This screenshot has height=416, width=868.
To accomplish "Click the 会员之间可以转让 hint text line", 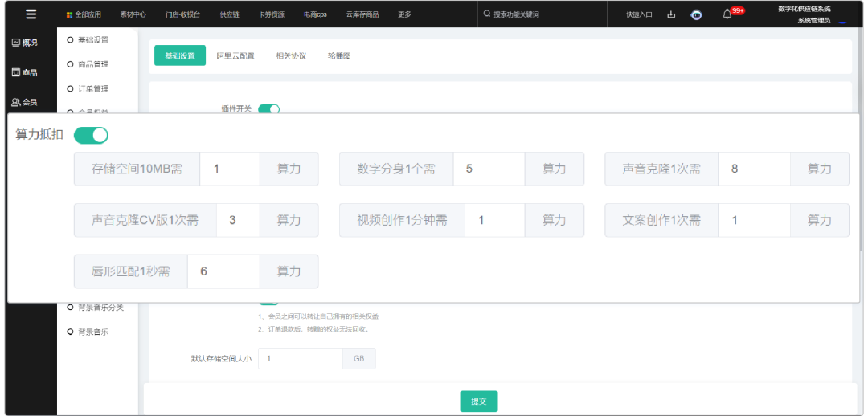I will (318, 316).
